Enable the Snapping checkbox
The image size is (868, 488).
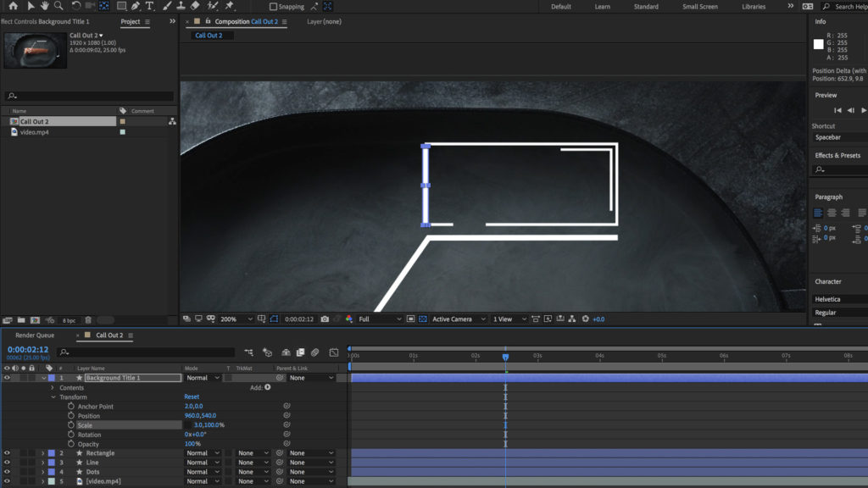[x=273, y=7]
